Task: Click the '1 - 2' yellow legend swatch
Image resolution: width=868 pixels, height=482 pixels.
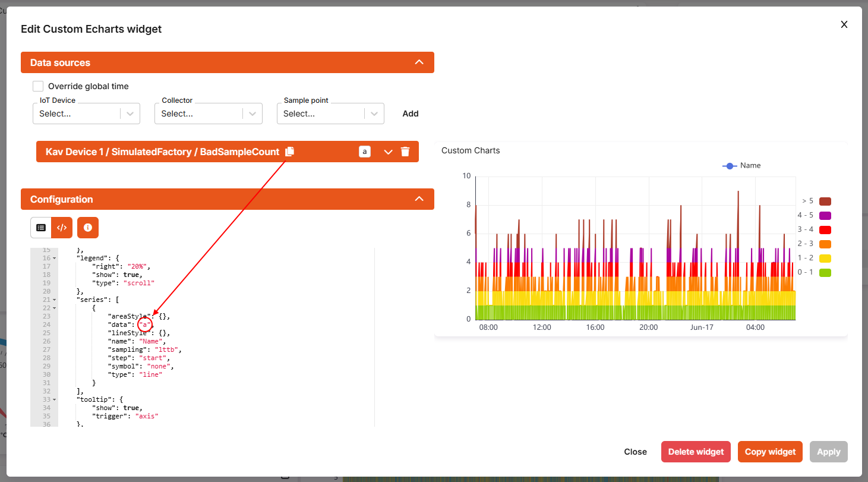Action: click(x=825, y=259)
